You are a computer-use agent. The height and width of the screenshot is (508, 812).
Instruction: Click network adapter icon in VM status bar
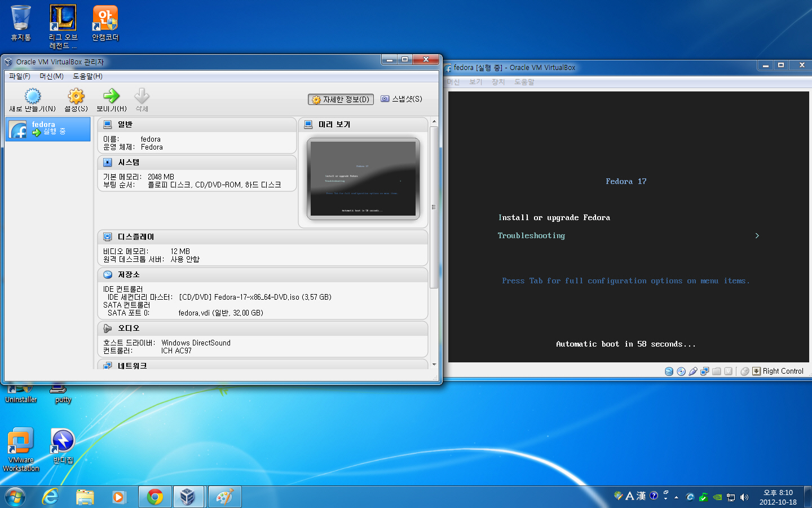(x=705, y=371)
